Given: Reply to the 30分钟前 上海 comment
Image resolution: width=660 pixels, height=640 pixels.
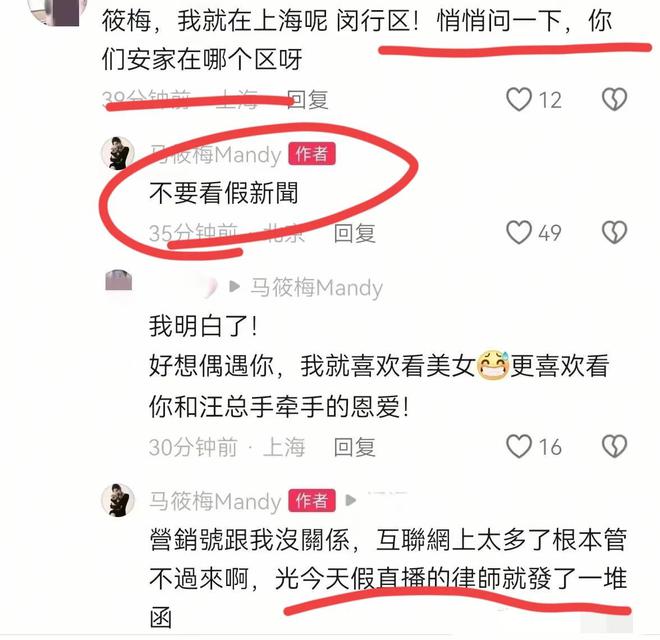Looking at the screenshot, I should (354, 447).
